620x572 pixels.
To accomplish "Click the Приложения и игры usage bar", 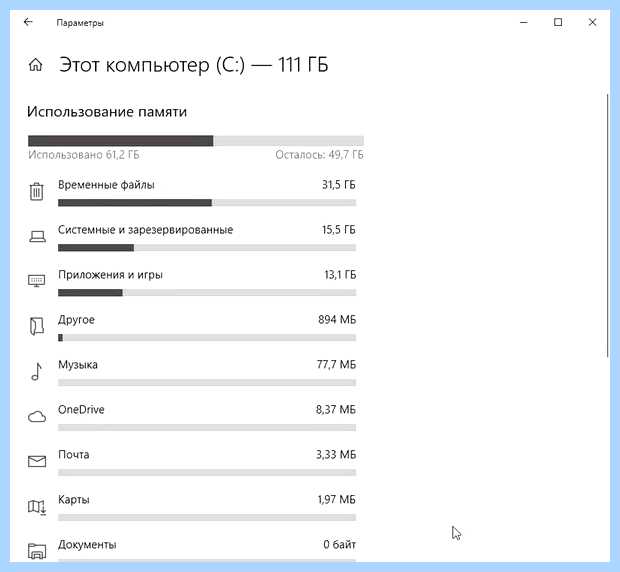I will pos(207,293).
